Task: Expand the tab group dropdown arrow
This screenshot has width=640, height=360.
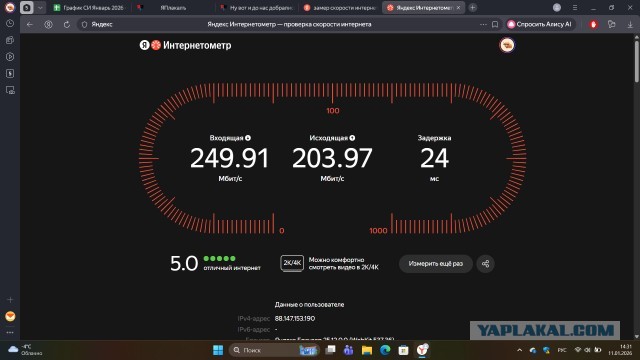Action: pyautogui.click(x=40, y=7)
